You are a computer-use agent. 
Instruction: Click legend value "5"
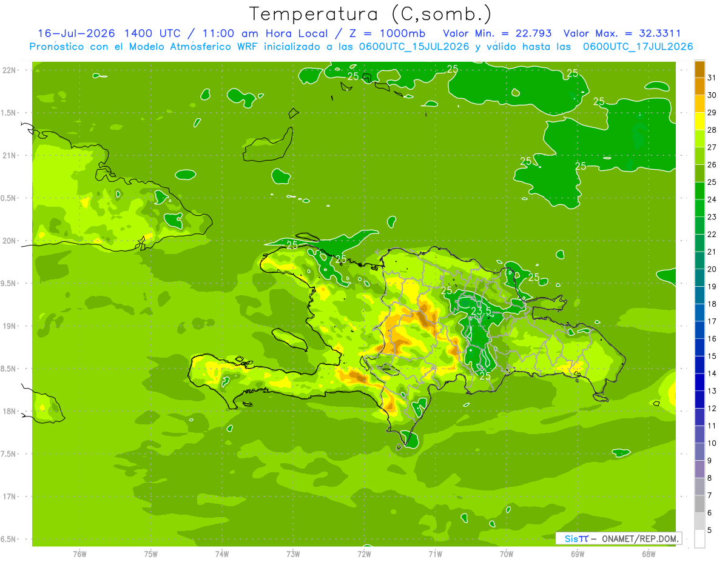pos(710,530)
